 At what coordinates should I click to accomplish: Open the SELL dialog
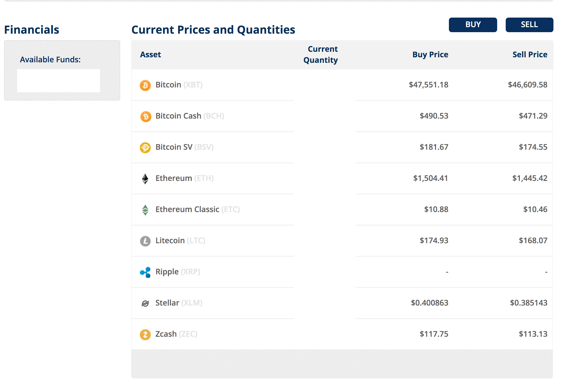pos(529,25)
